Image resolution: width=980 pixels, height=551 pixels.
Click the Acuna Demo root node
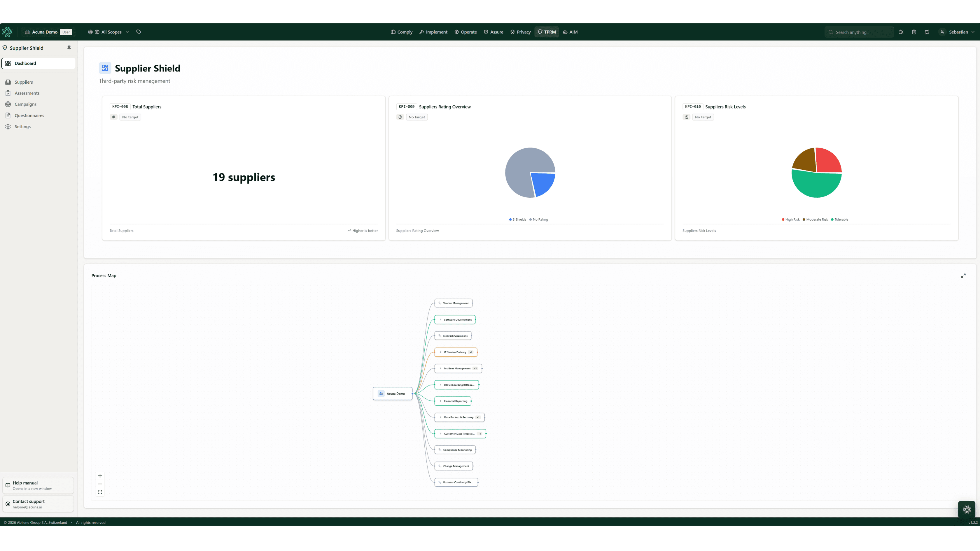click(x=393, y=394)
